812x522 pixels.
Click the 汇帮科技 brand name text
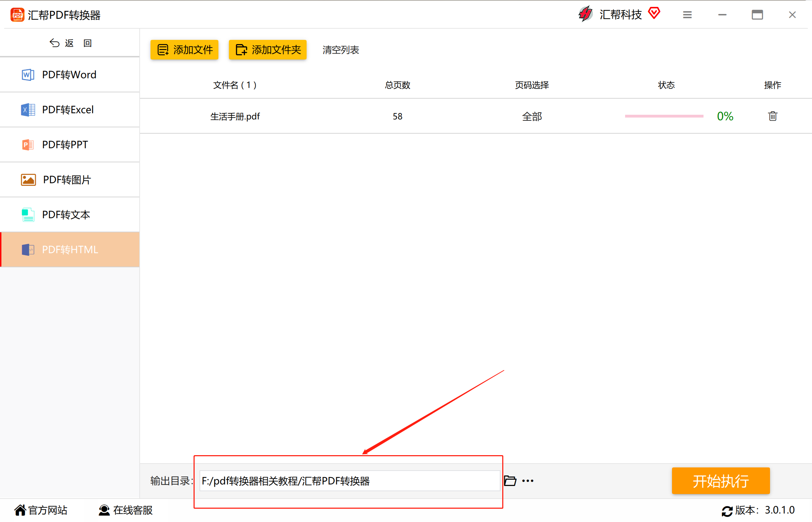click(621, 15)
